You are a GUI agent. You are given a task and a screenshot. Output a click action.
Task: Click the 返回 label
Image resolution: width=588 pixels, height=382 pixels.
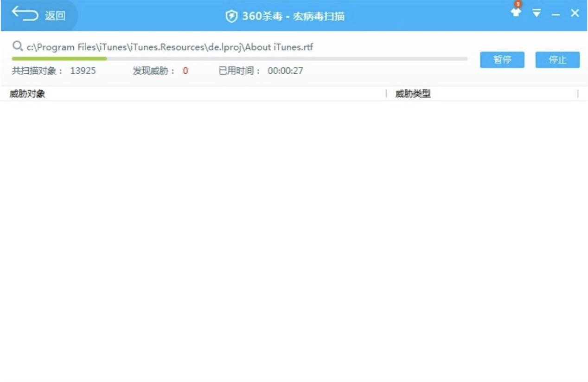pos(55,16)
